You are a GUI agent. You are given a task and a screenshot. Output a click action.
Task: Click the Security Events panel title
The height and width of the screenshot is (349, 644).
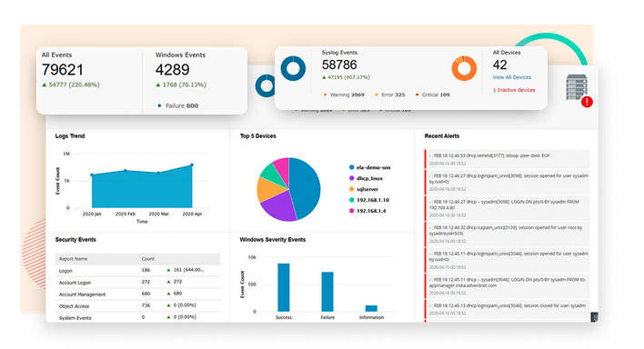tap(75, 240)
